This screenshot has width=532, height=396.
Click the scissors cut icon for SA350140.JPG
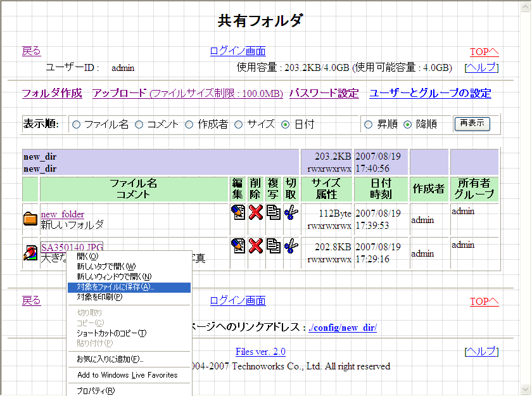click(291, 246)
